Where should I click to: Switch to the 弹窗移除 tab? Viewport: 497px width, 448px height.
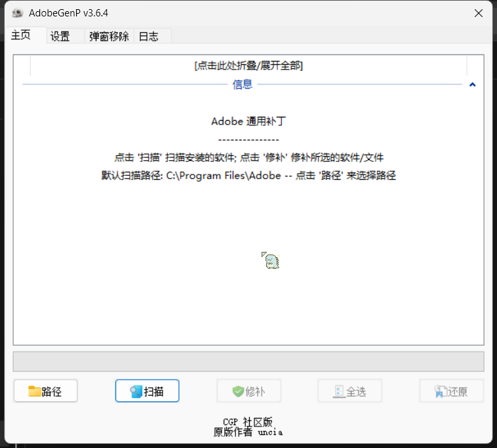pos(109,36)
